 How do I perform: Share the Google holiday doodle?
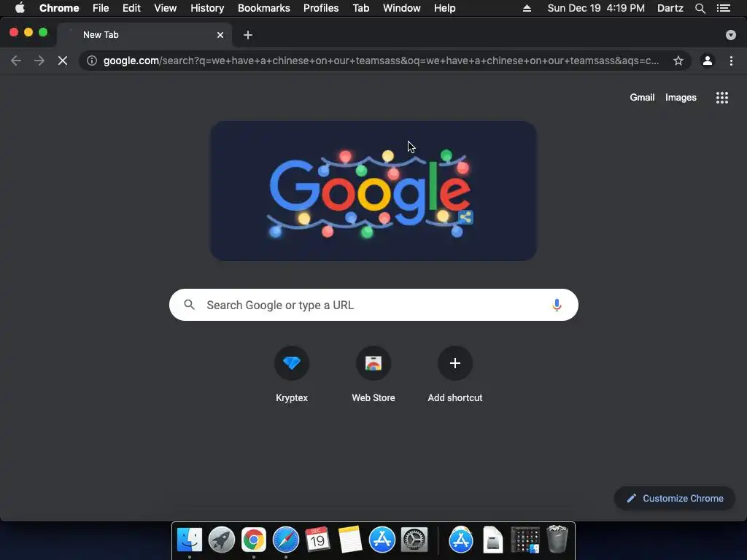[x=465, y=217]
